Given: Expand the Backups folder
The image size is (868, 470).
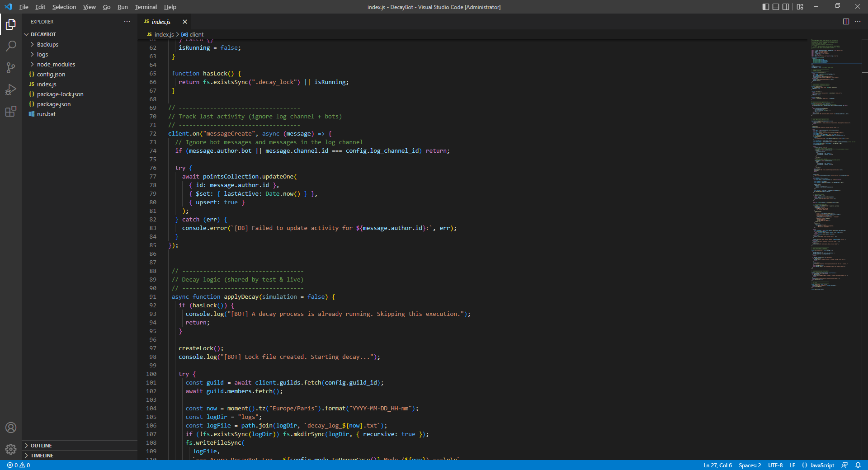Looking at the screenshot, I should click(x=47, y=44).
